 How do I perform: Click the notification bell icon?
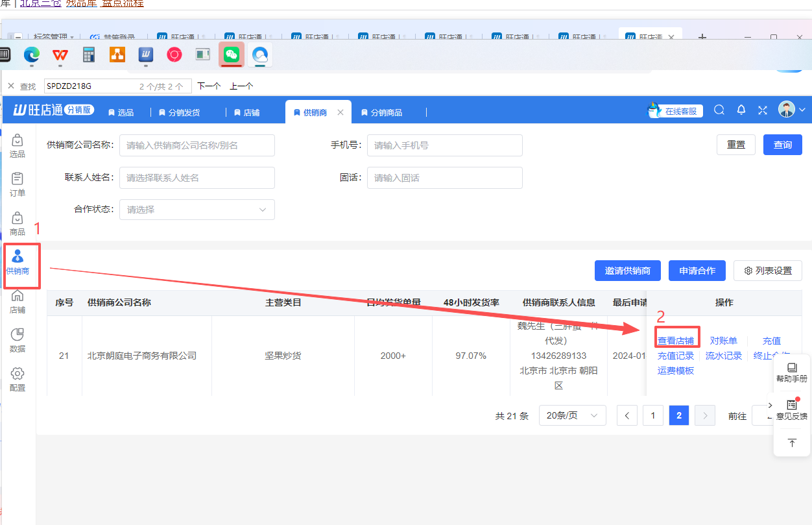pos(741,110)
